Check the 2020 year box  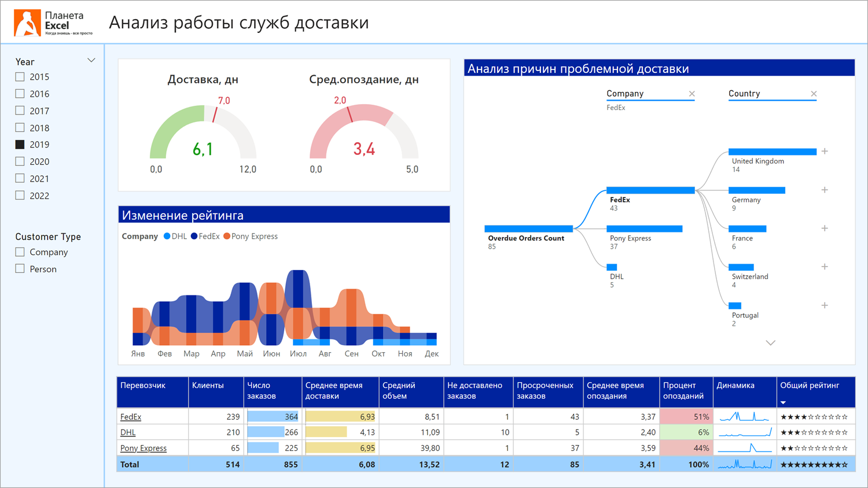pos(20,161)
